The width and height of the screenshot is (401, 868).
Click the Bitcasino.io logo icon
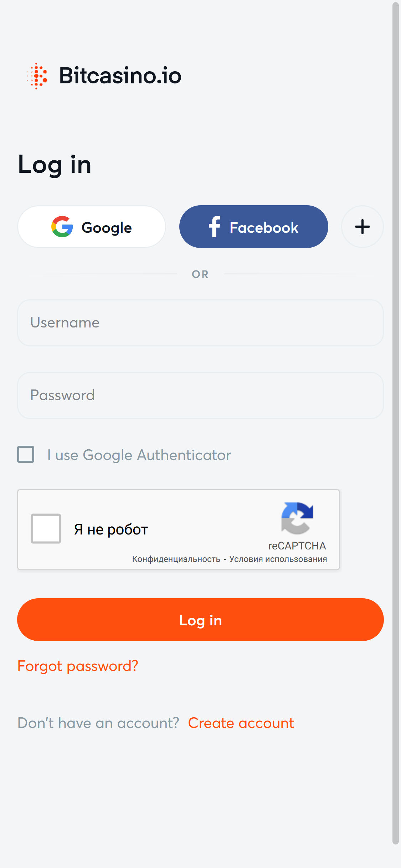pyautogui.click(x=37, y=76)
